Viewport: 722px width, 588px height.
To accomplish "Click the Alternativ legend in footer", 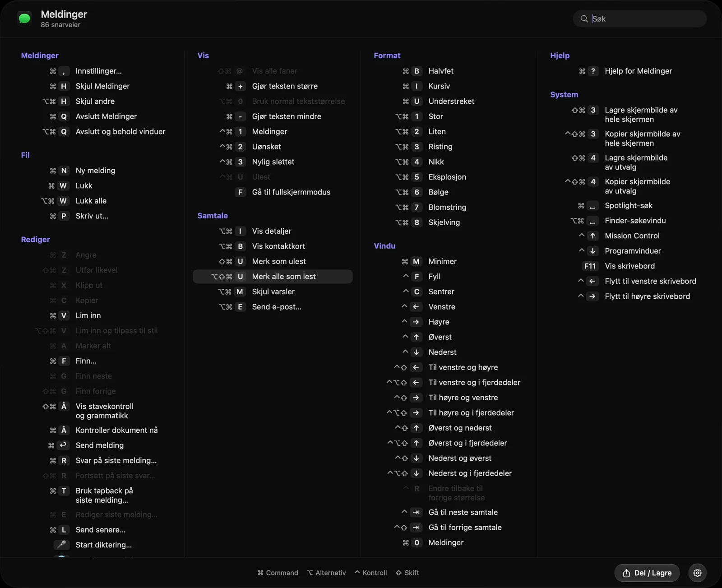I will 326,573.
